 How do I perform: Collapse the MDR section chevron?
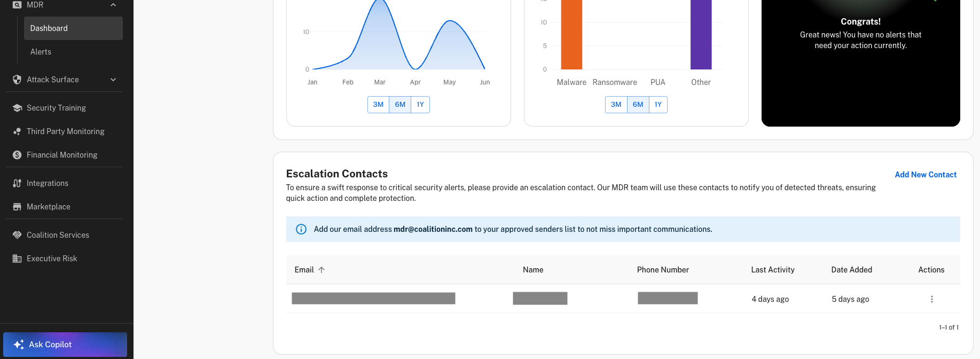[x=113, y=5]
